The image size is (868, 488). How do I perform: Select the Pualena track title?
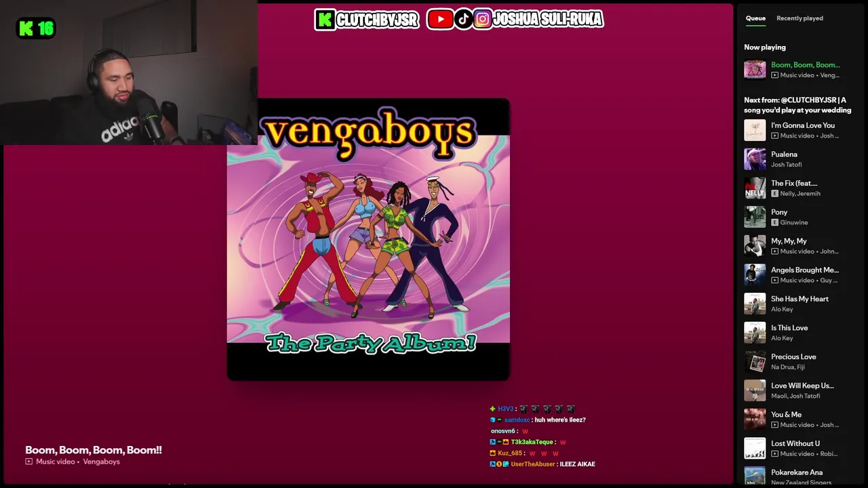point(784,155)
